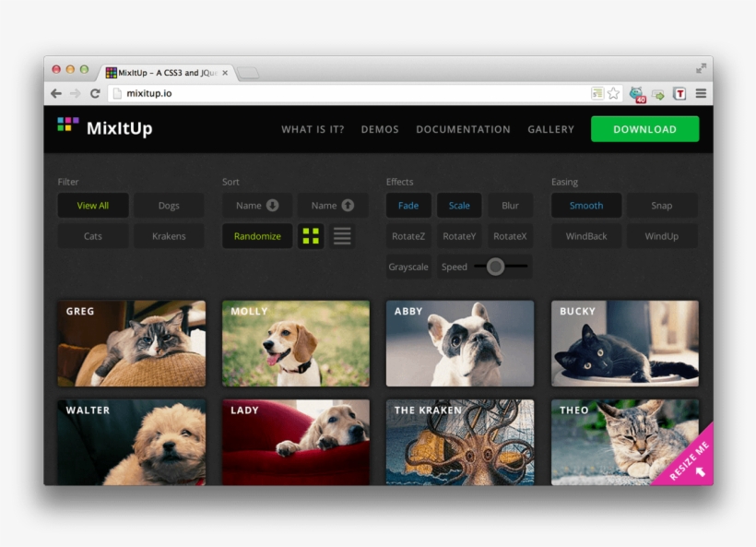Disable the Scale effect
This screenshot has width=756, height=547.
pyautogui.click(x=458, y=205)
